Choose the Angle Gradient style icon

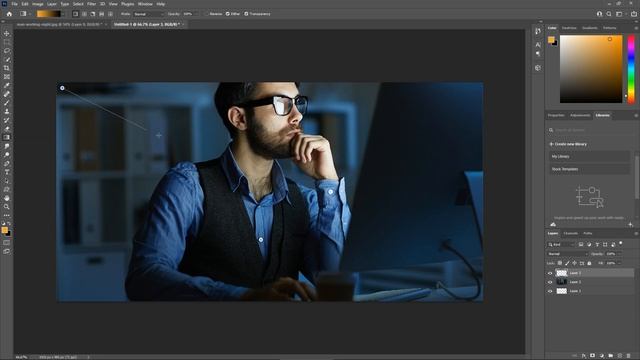[93, 14]
